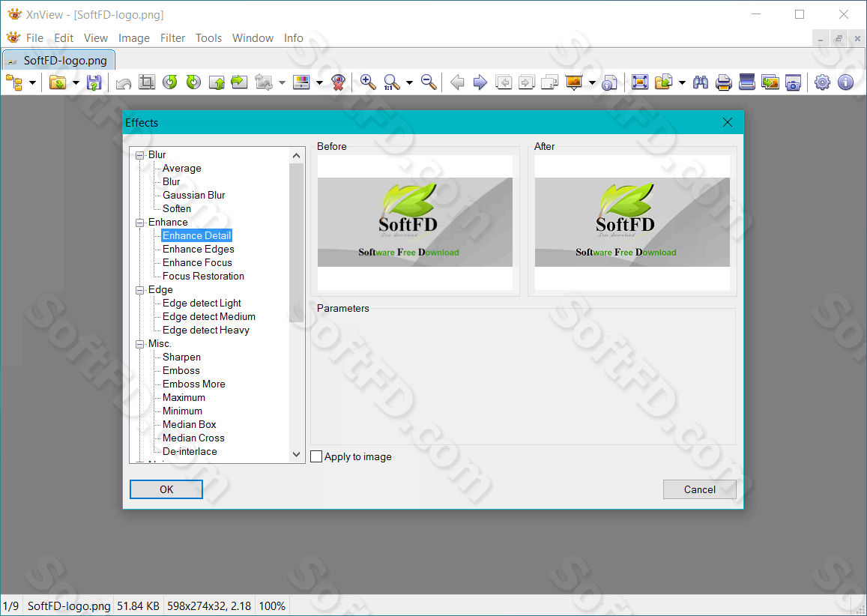Click the Save As floppy icon

pyautogui.click(x=94, y=83)
